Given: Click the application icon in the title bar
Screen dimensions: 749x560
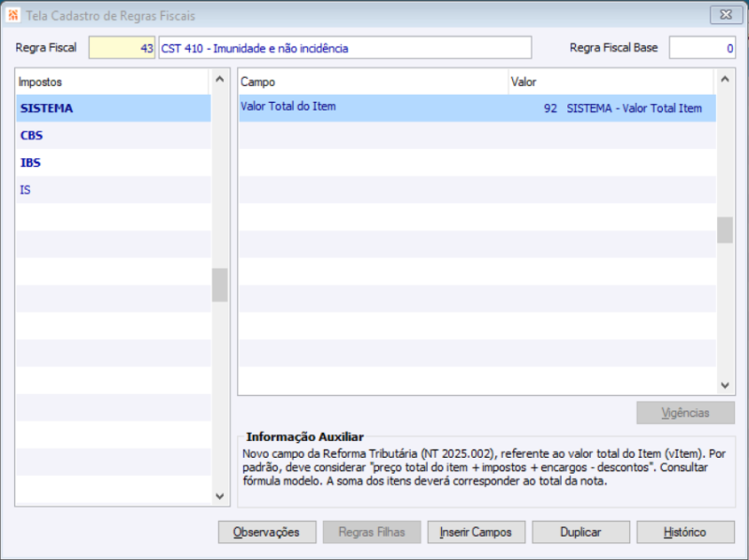Looking at the screenshot, I should 13,14.
